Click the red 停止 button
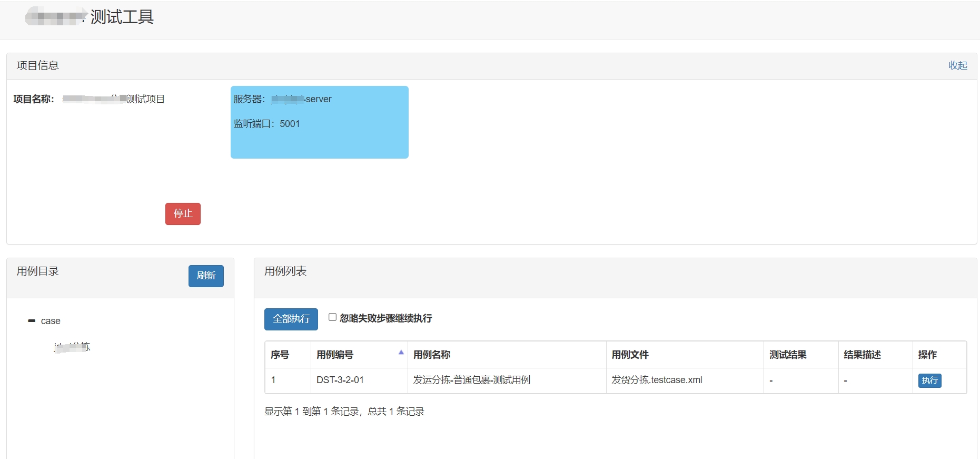Screen dimensions: 980x459 click(x=183, y=213)
